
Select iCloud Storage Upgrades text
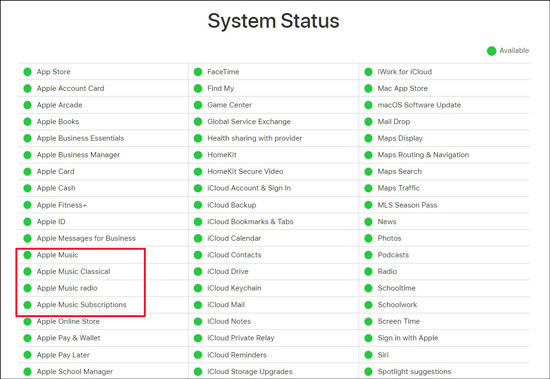(250, 372)
